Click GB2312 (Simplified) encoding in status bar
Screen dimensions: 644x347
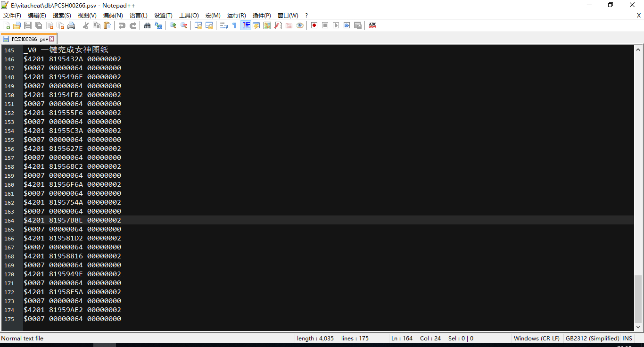click(592, 339)
